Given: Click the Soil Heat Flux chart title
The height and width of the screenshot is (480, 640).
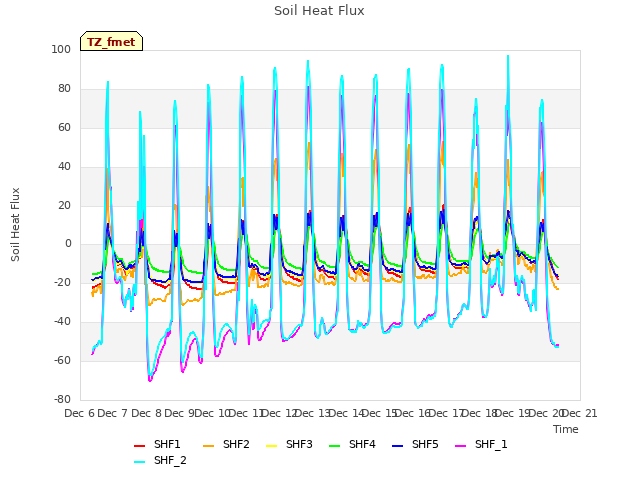Looking at the screenshot, I should click(319, 11).
